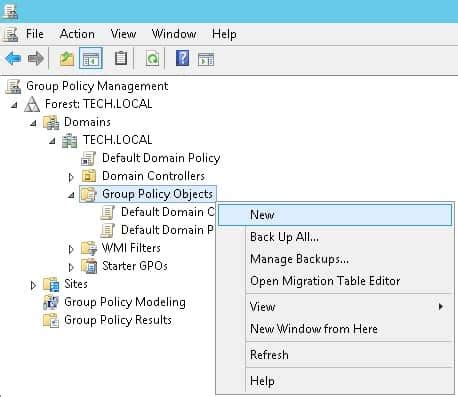Viewport: 458px width, 397px height.
Task: Select the Default Domain Policy label
Action: coord(161,158)
